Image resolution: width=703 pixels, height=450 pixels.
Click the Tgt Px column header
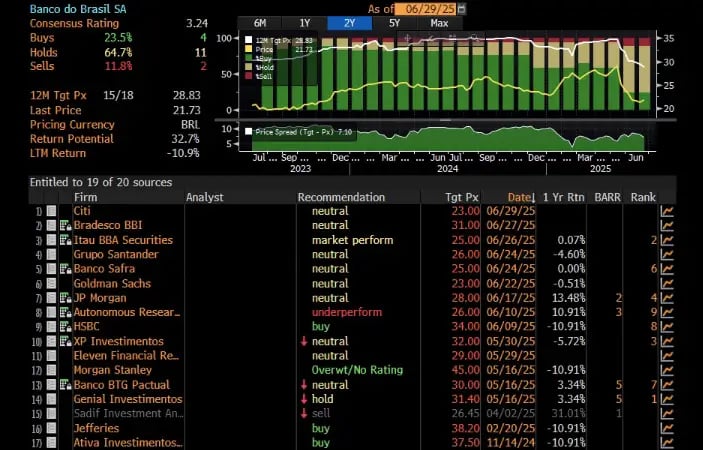[462, 198]
